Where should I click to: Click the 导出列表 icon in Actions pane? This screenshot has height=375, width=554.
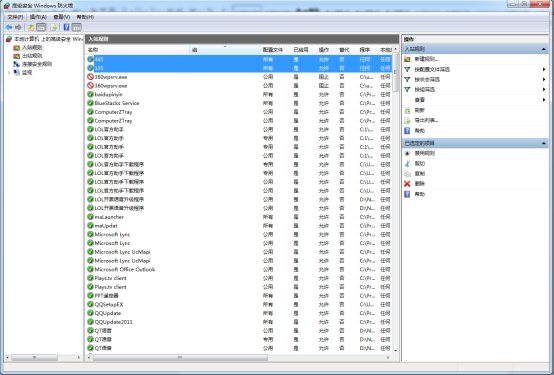(407, 121)
